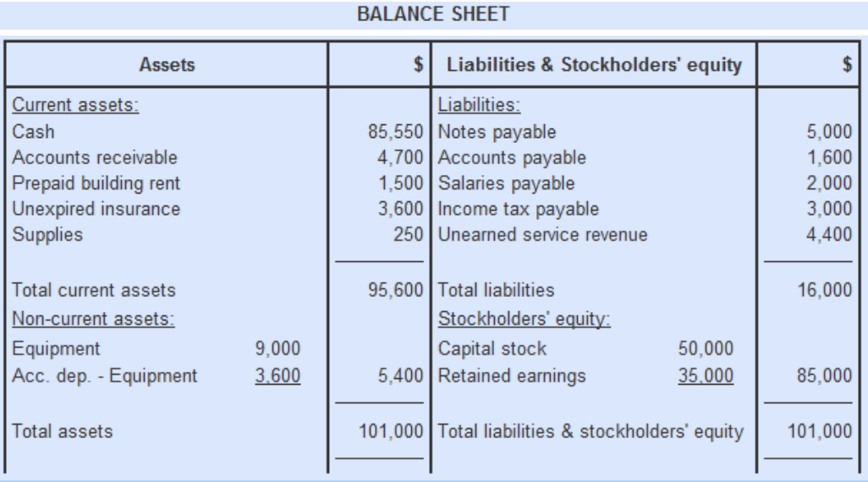Click the Income tax payable value 3,000

[829, 209]
